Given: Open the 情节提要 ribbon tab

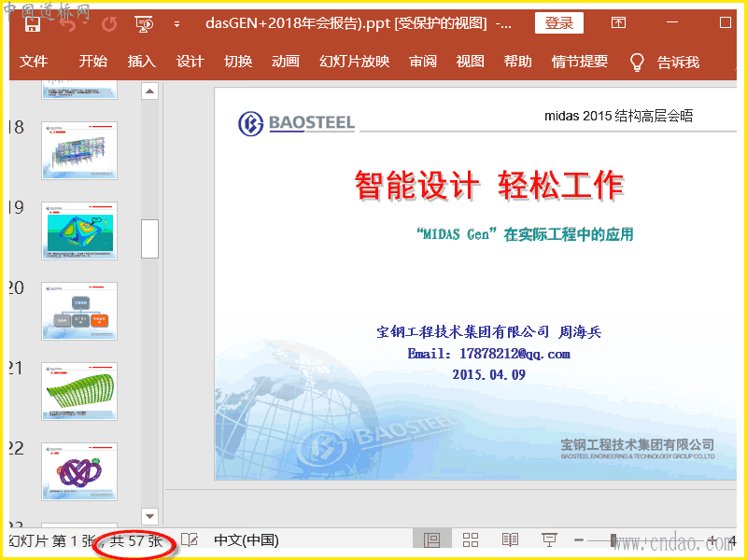Looking at the screenshot, I should pos(580,62).
